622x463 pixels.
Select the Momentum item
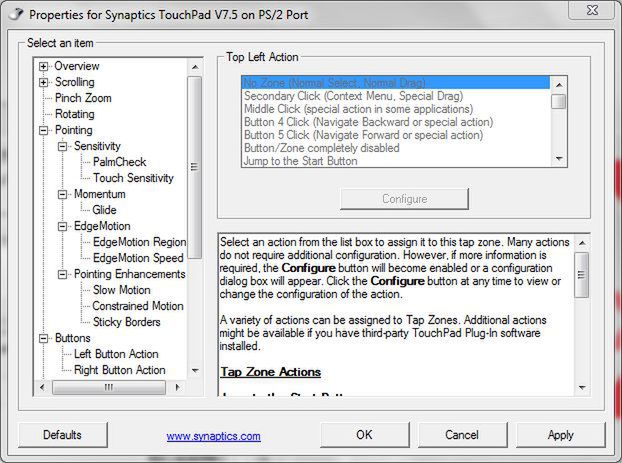pos(100,194)
